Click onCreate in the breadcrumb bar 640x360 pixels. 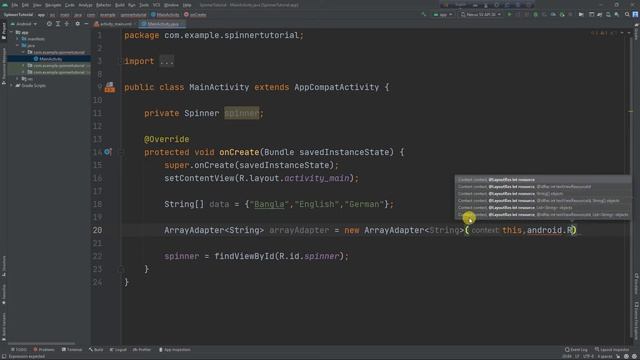tap(195, 15)
